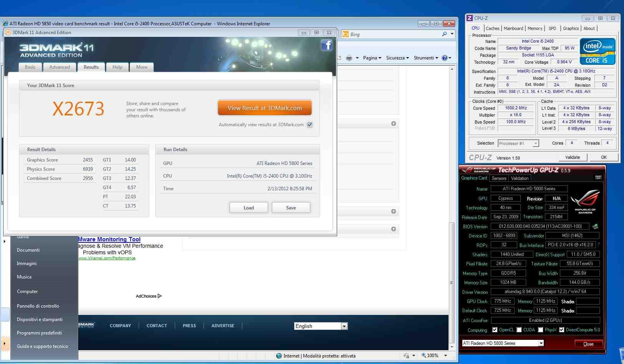Click the Intel Core i5 logo in CPU-Z

coord(598,51)
